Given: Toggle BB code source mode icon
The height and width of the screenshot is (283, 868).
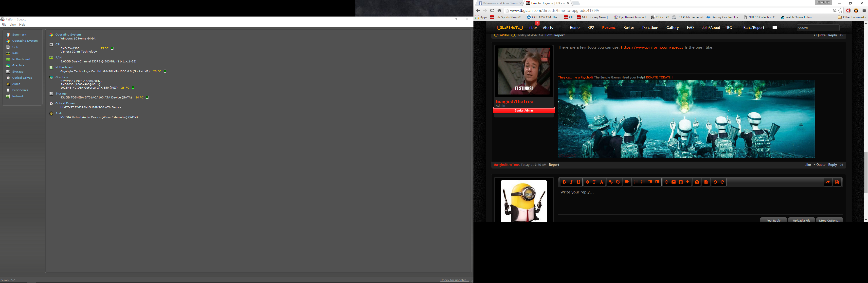Looking at the screenshot, I should (837, 182).
